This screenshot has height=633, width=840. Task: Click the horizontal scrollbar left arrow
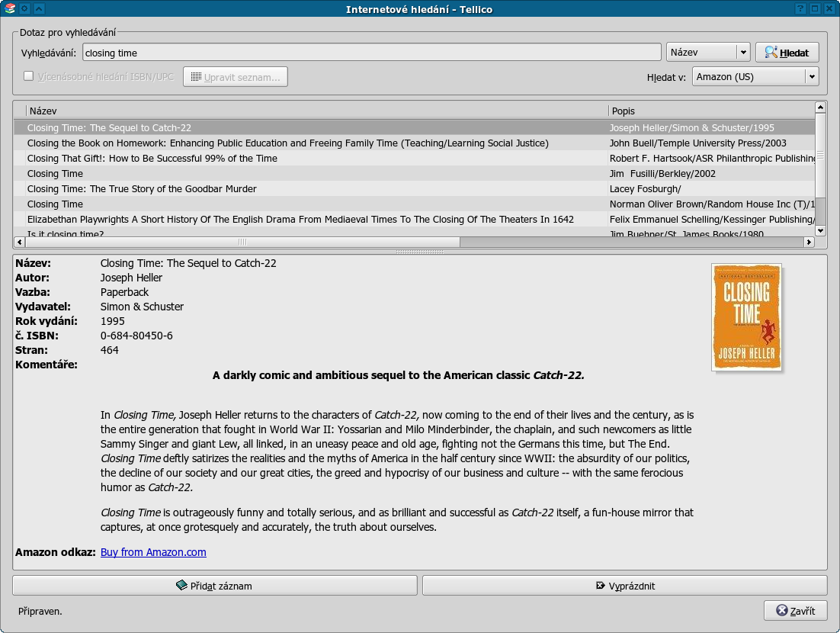click(x=19, y=243)
